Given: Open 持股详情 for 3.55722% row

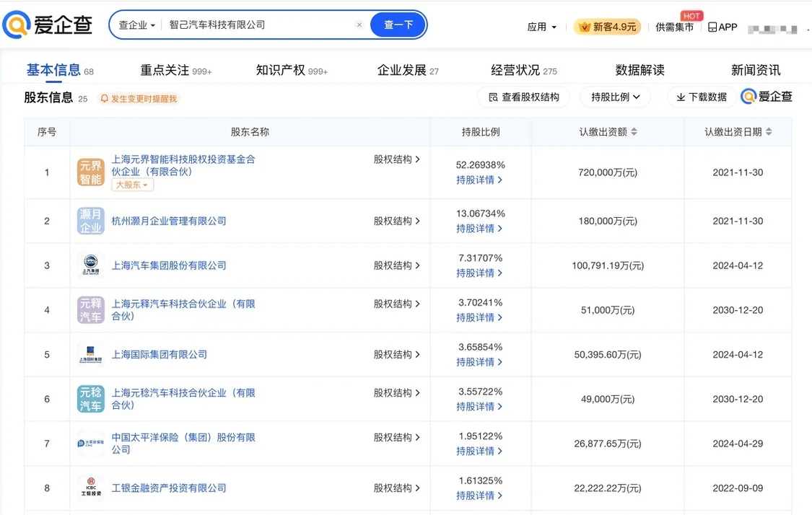Looking at the screenshot, I should (479, 407).
